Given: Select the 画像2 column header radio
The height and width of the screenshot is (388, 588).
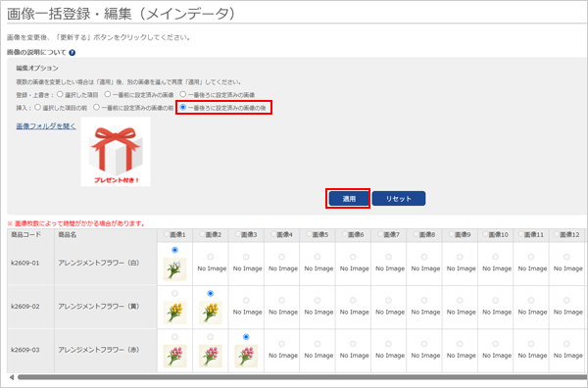Looking at the screenshot, I should tap(202, 234).
